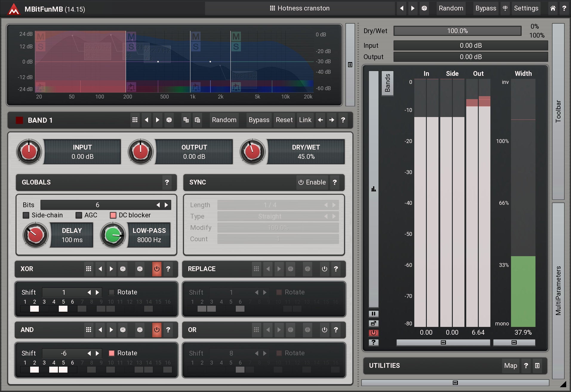This screenshot has width=571, height=392.
Task: Enable the AGC checkbox
Action: point(79,215)
